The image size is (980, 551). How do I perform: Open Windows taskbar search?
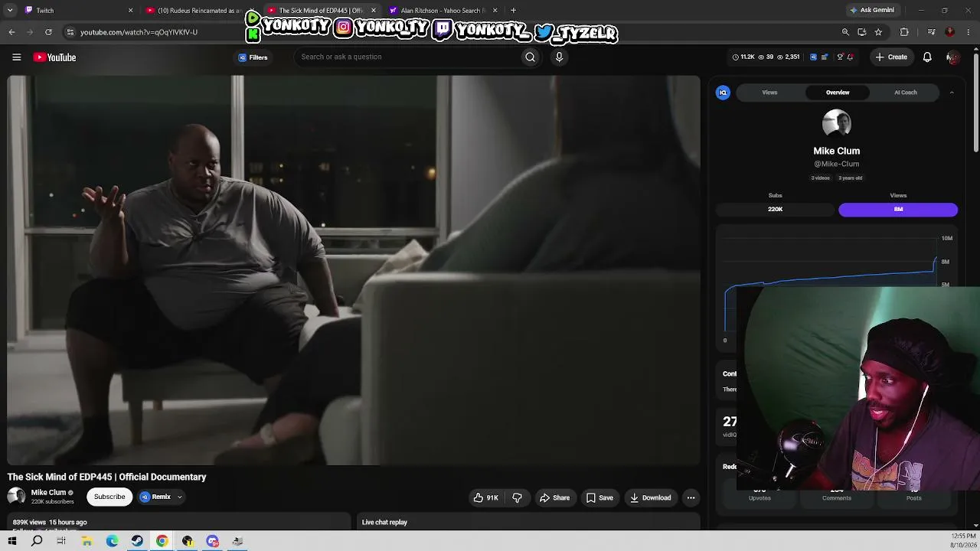coord(37,541)
